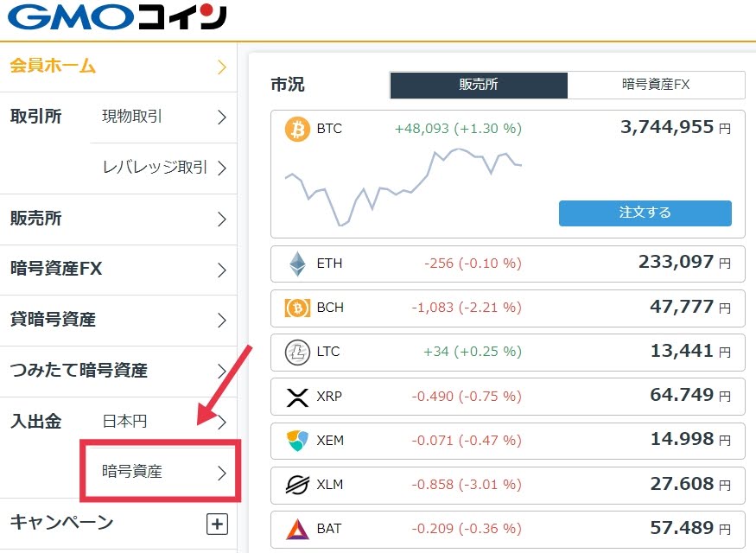Click the Litecoin LTC icon
756x553 pixels.
click(x=297, y=353)
